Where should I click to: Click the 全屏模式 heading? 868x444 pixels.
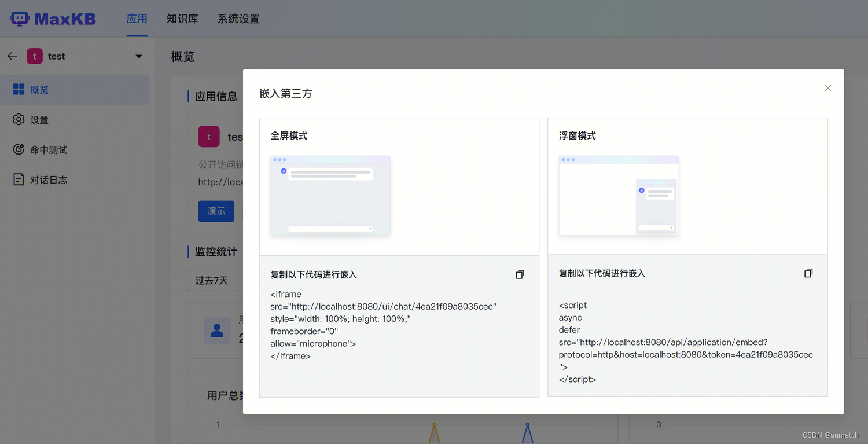(x=289, y=135)
